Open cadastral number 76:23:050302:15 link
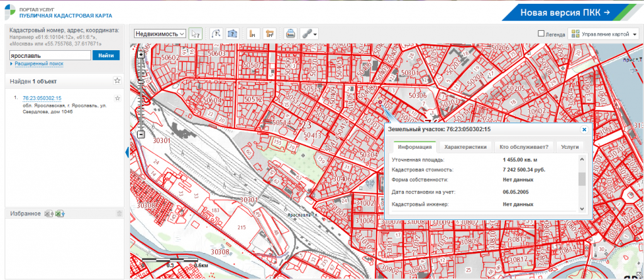This screenshot has width=644, height=280. [x=42, y=98]
